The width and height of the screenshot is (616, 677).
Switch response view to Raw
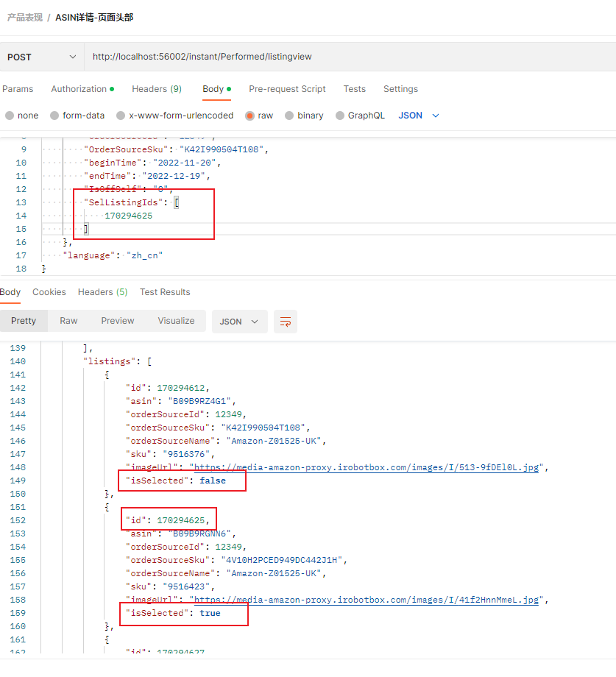[x=68, y=321]
